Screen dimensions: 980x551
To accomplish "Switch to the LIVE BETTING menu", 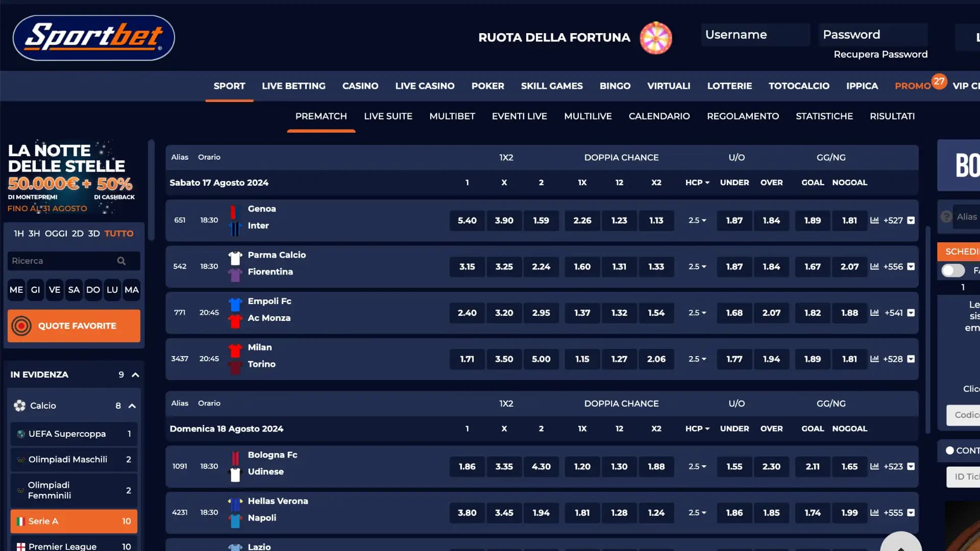I will click(x=293, y=86).
